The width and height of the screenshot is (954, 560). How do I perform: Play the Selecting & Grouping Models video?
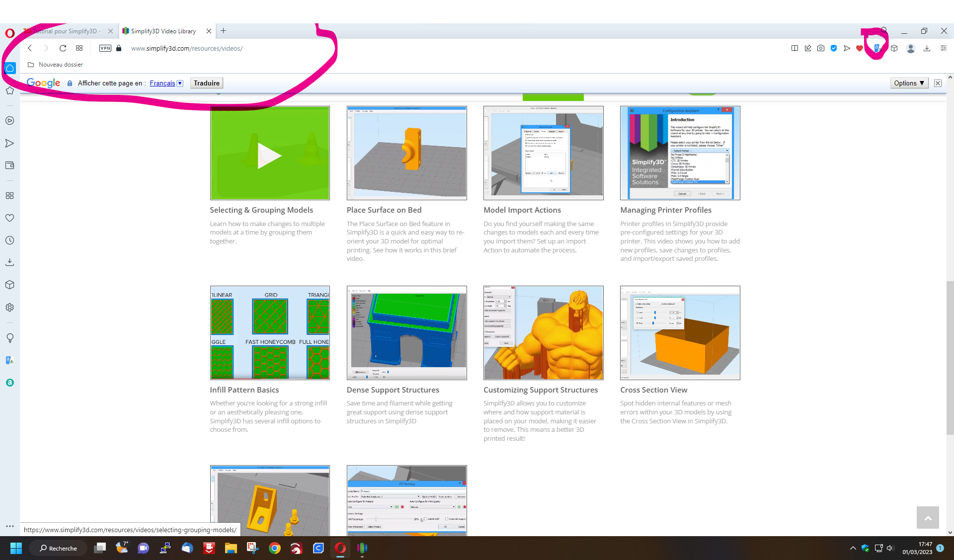270,153
